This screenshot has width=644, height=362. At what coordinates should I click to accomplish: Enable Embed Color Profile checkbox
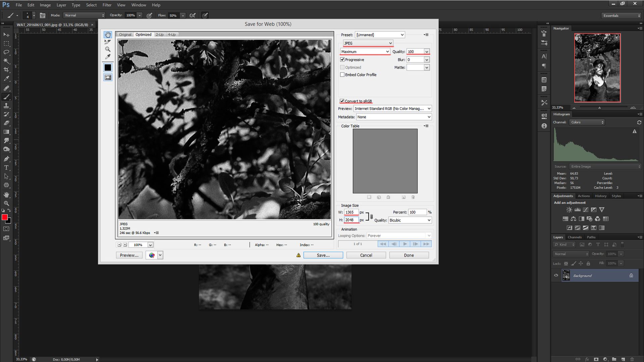342,75
